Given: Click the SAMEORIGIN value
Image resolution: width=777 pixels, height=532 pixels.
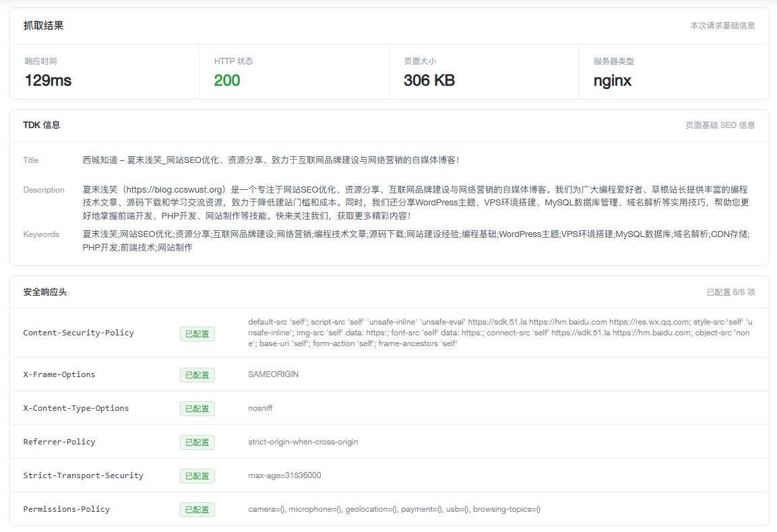Looking at the screenshot, I should (x=273, y=374).
